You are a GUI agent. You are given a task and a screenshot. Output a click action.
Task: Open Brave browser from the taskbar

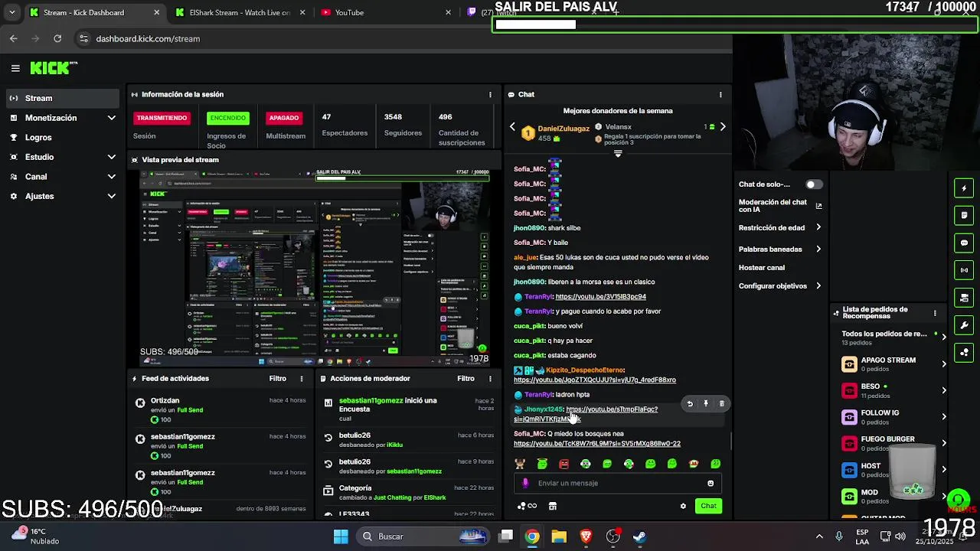pyautogui.click(x=586, y=536)
